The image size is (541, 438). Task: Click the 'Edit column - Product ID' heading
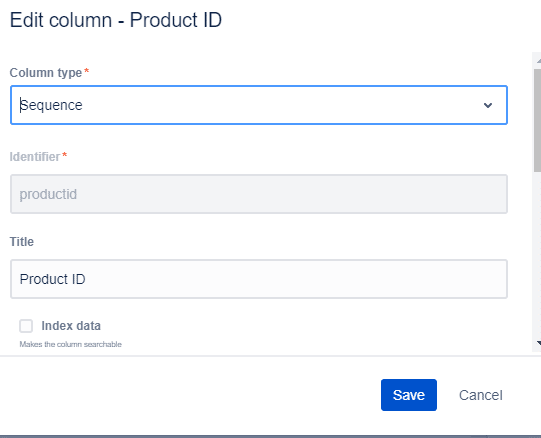116,20
